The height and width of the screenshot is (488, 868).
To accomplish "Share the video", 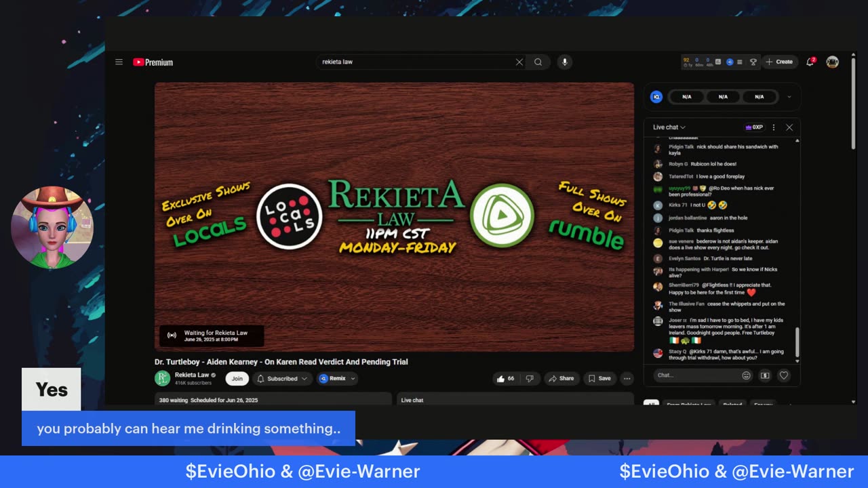I will point(561,379).
